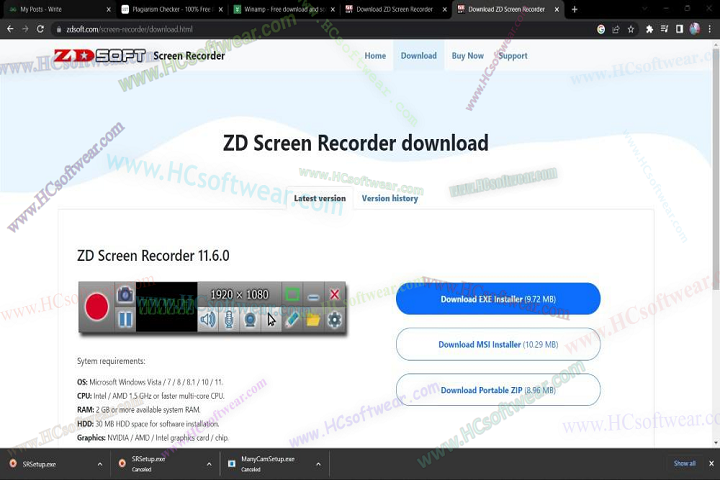The image size is (720, 480).
Task: Open the Home navigation link
Action: click(375, 56)
